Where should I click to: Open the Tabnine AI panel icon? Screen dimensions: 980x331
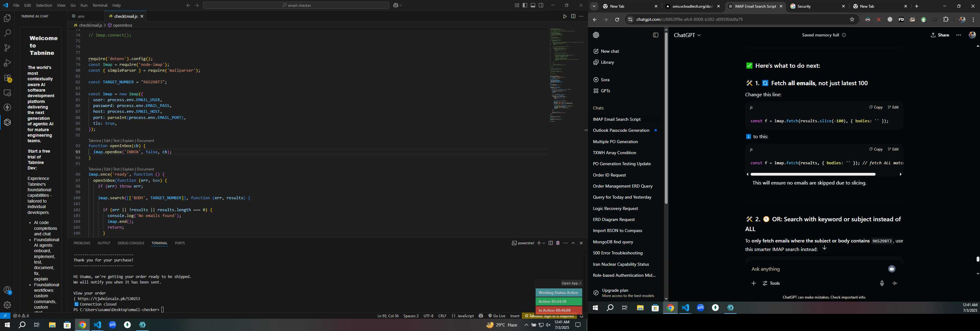[x=7, y=122]
